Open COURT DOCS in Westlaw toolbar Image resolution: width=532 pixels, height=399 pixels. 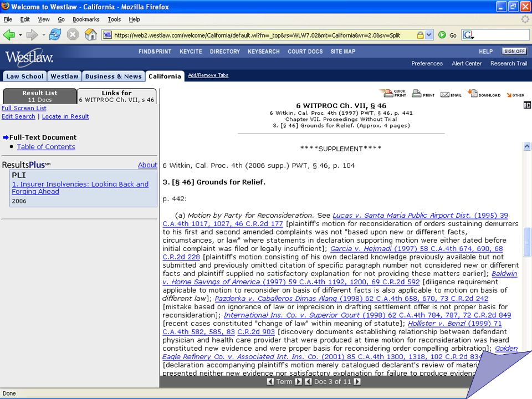coord(305,52)
